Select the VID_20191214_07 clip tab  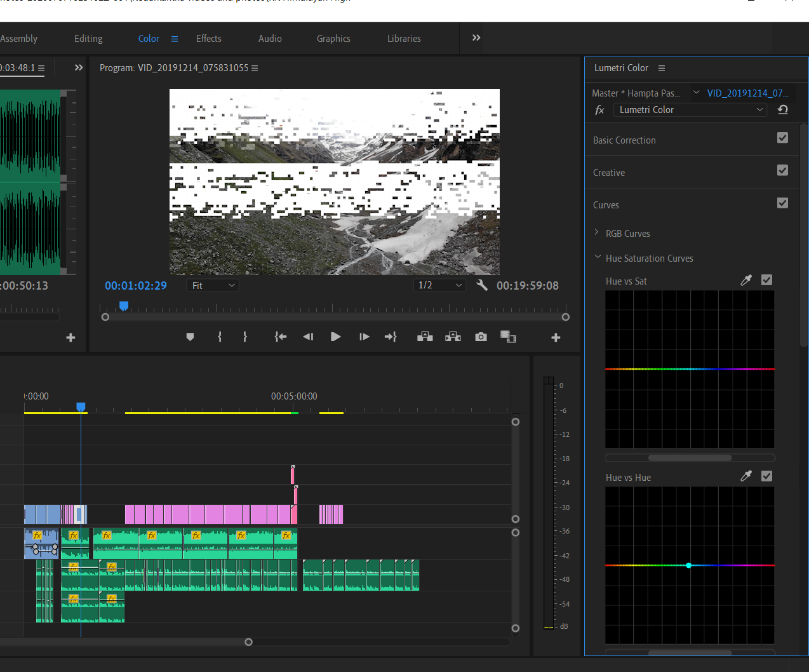(x=747, y=93)
